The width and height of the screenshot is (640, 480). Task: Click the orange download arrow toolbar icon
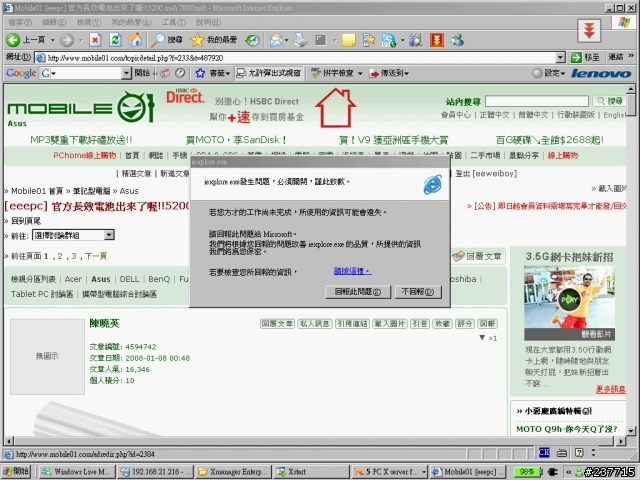(436, 40)
